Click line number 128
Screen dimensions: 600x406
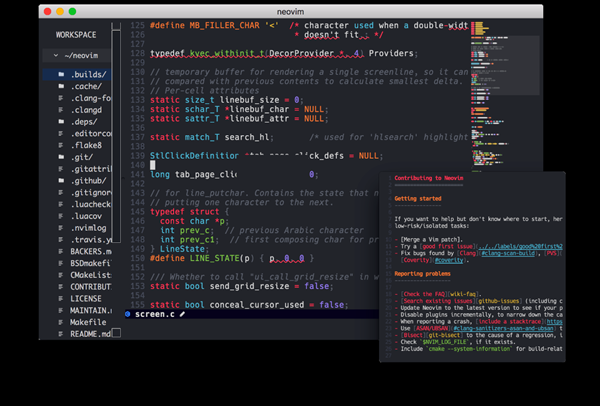coord(137,53)
